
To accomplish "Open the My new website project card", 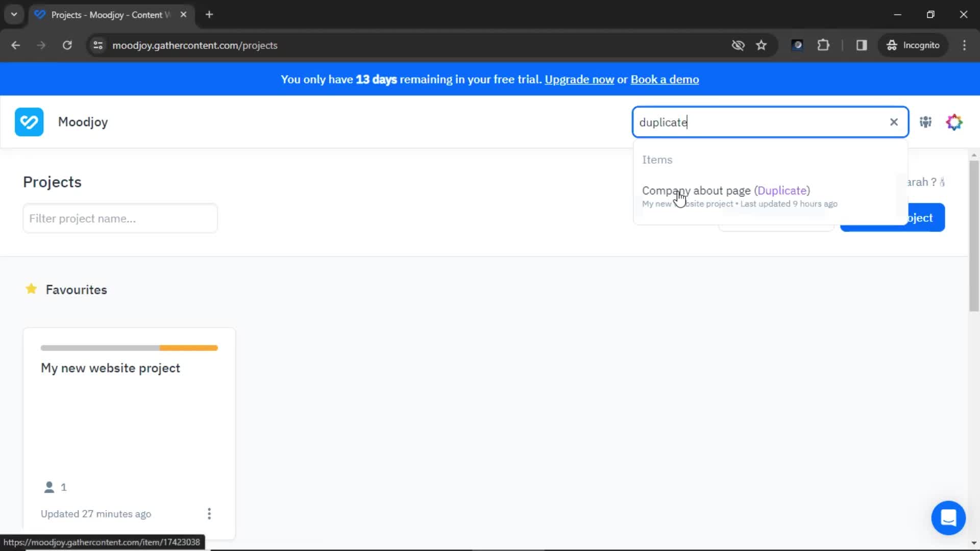I will [129, 434].
